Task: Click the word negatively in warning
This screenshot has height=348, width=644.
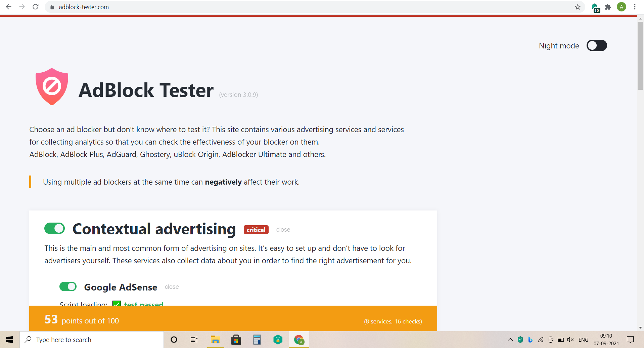Action: tap(223, 182)
